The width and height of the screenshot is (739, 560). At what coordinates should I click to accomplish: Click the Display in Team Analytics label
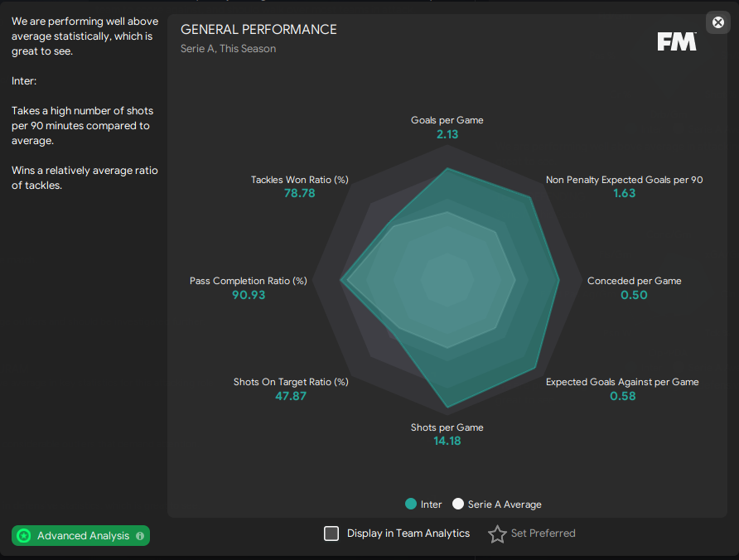408,533
